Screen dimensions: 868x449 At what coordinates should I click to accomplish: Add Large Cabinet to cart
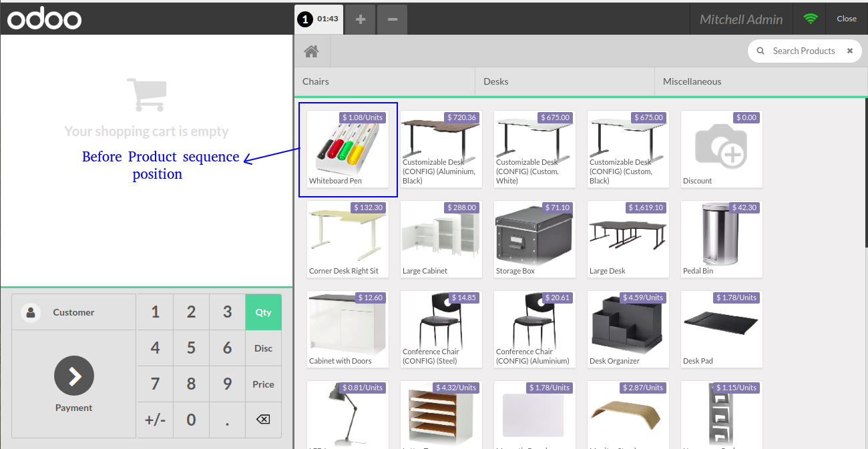coord(441,240)
